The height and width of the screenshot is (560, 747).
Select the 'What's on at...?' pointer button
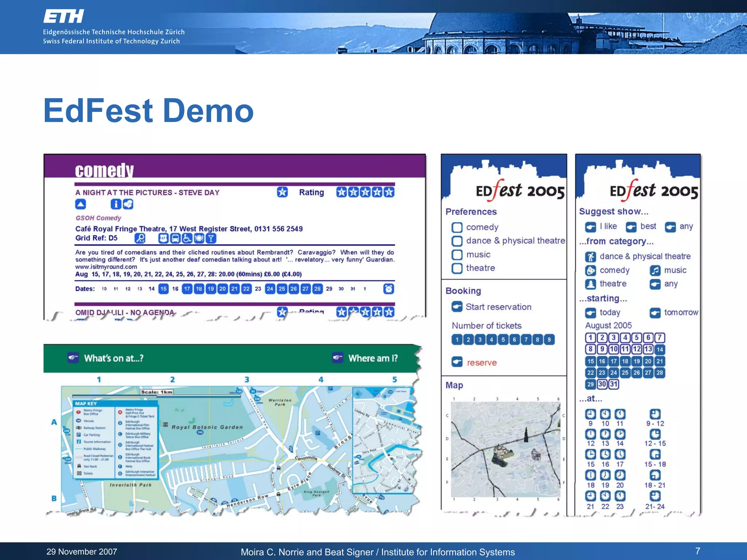click(73, 358)
